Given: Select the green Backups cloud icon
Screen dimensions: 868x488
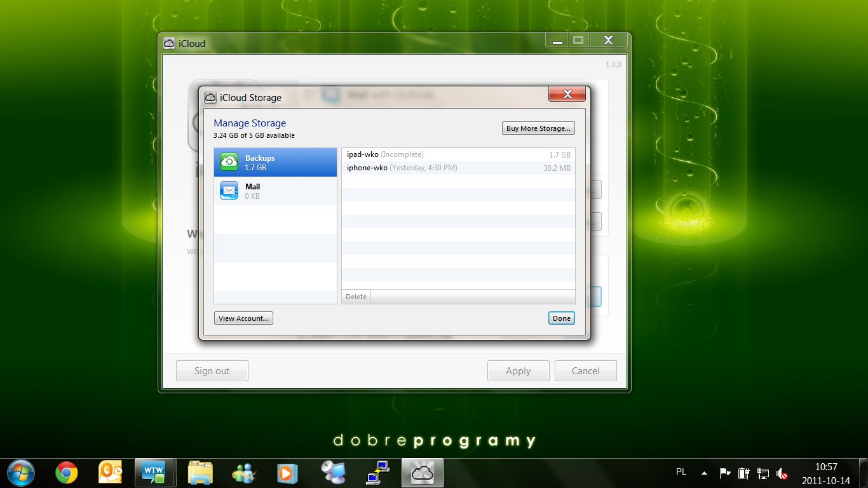Looking at the screenshot, I should pos(229,162).
